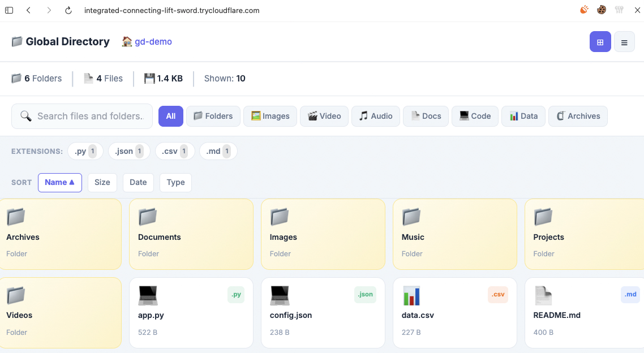Click the .json badge on config.json

(x=365, y=295)
